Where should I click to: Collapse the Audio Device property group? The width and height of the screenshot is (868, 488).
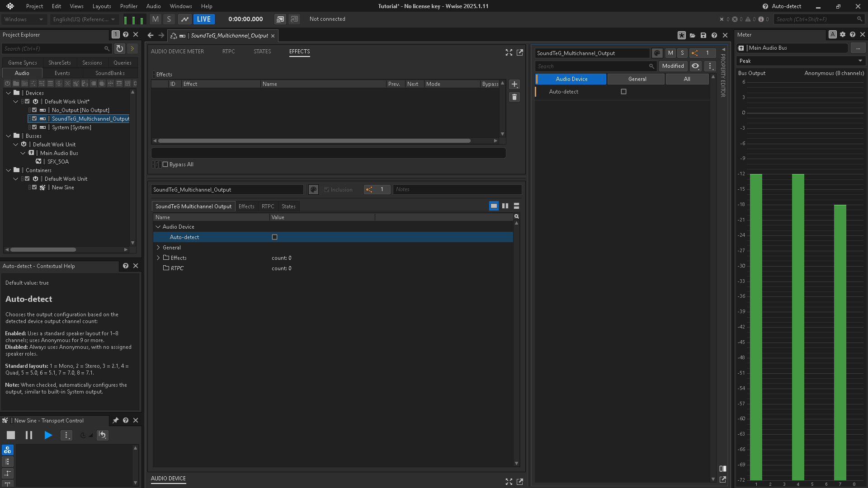pyautogui.click(x=158, y=227)
